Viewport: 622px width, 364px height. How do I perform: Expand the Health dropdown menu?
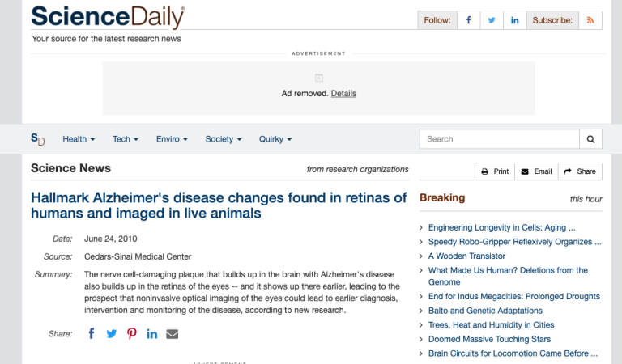[x=79, y=139]
